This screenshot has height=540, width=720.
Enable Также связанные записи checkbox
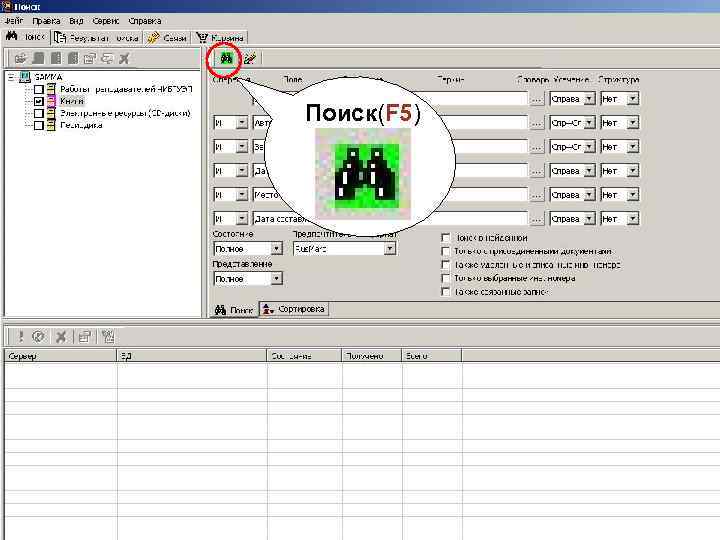pyautogui.click(x=445, y=292)
